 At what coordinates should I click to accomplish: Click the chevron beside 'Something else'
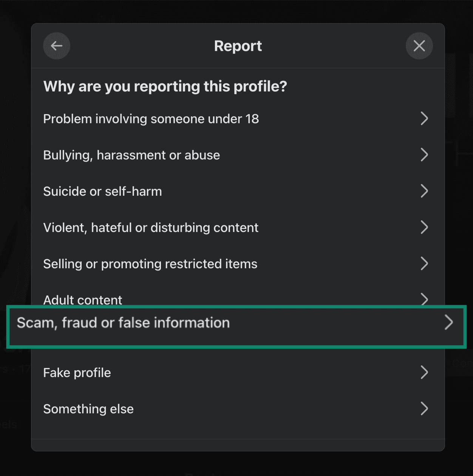(x=424, y=409)
